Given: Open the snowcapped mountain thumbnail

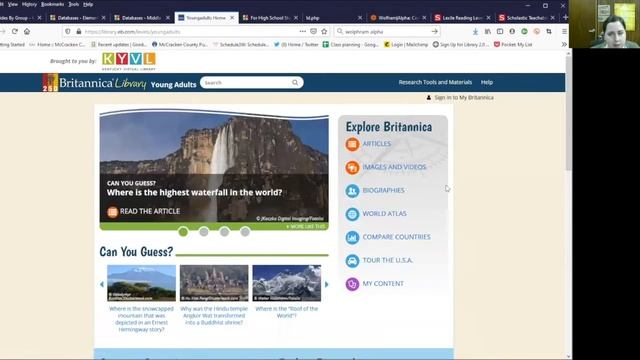Looking at the screenshot, I should (x=141, y=283).
